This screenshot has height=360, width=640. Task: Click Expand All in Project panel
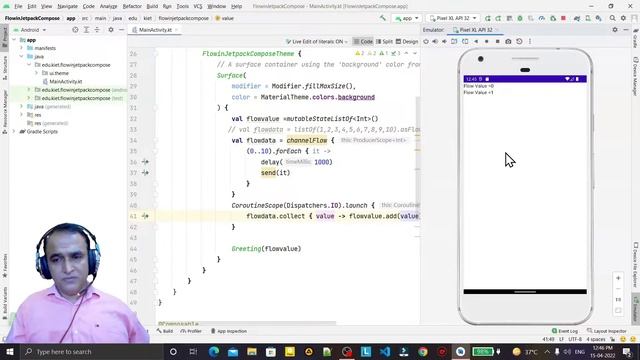point(86,30)
